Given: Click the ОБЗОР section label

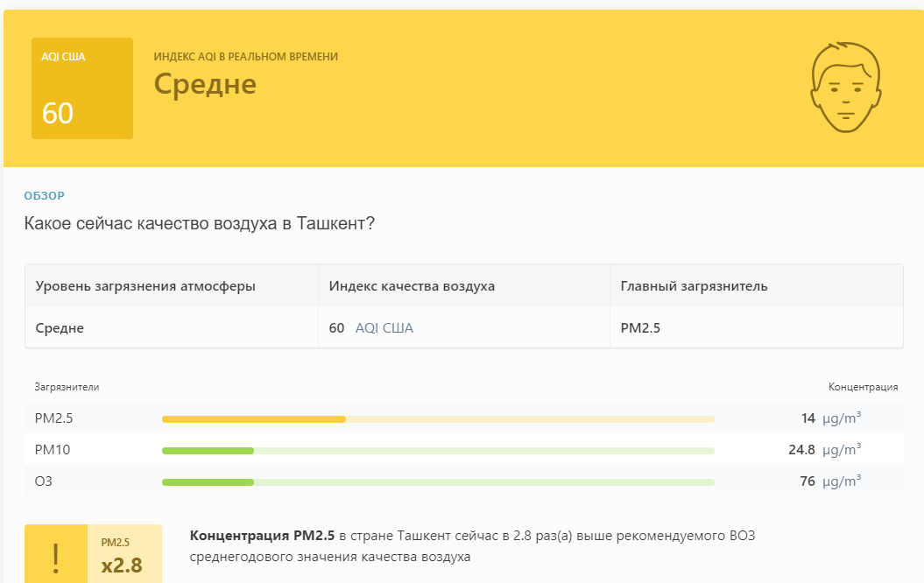Looking at the screenshot, I should tap(44, 195).
